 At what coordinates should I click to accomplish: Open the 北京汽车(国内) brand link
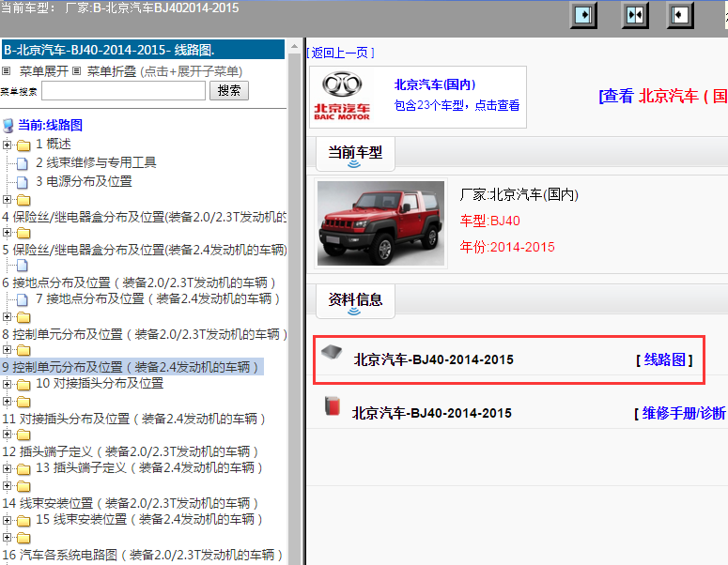pyautogui.click(x=435, y=84)
